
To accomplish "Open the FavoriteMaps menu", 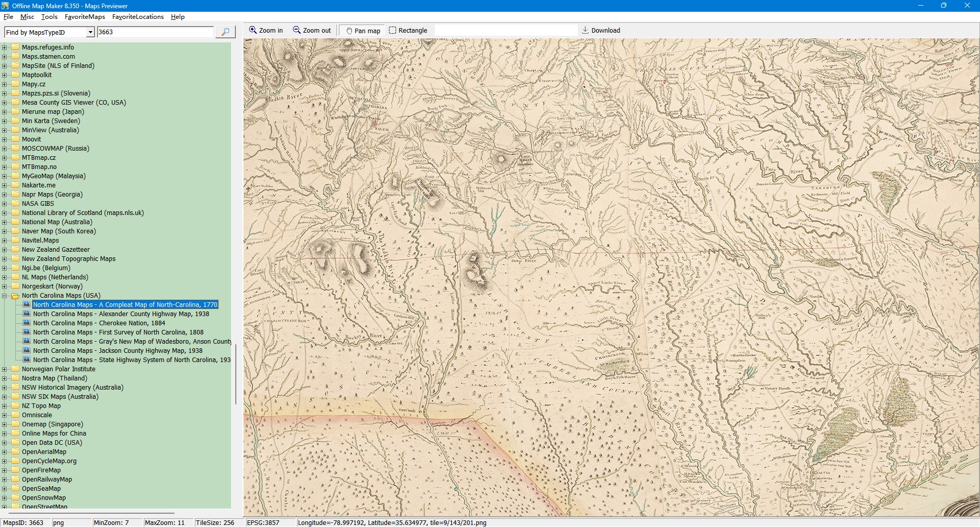I will click(x=85, y=17).
